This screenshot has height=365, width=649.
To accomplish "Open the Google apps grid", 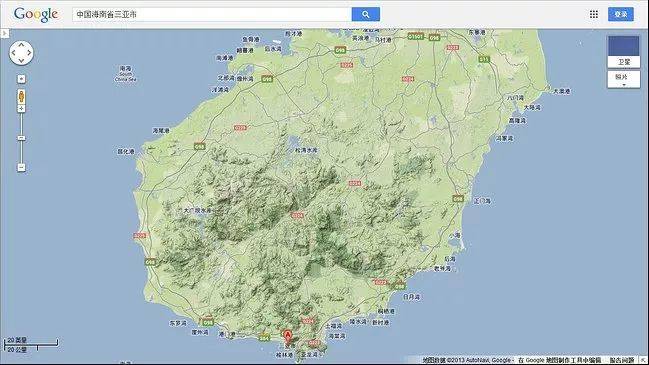I will point(594,14).
